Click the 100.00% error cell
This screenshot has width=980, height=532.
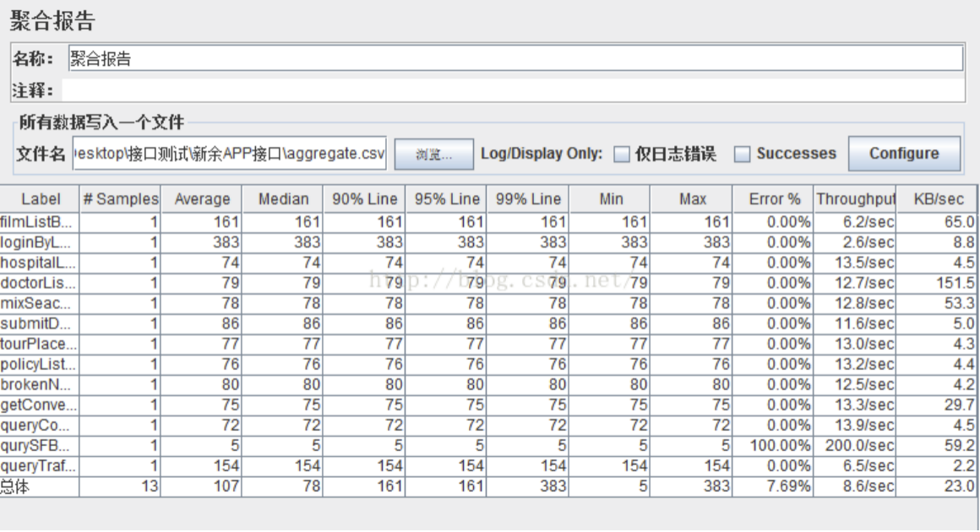tap(773, 446)
